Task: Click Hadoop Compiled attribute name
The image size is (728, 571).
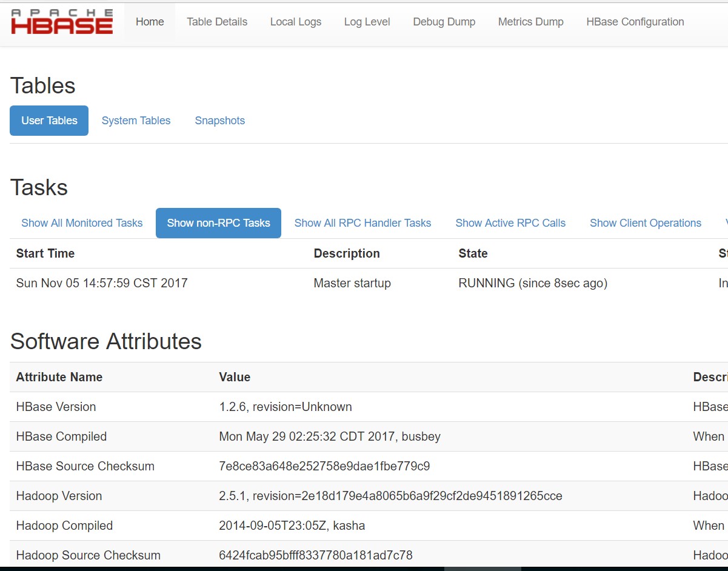Action: pyautogui.click(x=64, y=526)
